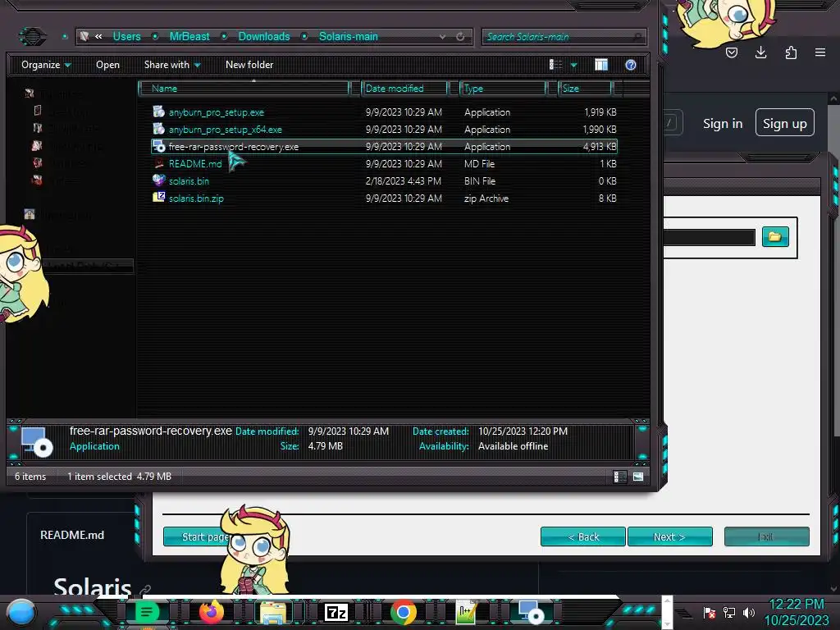Launch Firefox from the taskbar
The height and width of the screenshot is (630, 840).
(211, 612)
